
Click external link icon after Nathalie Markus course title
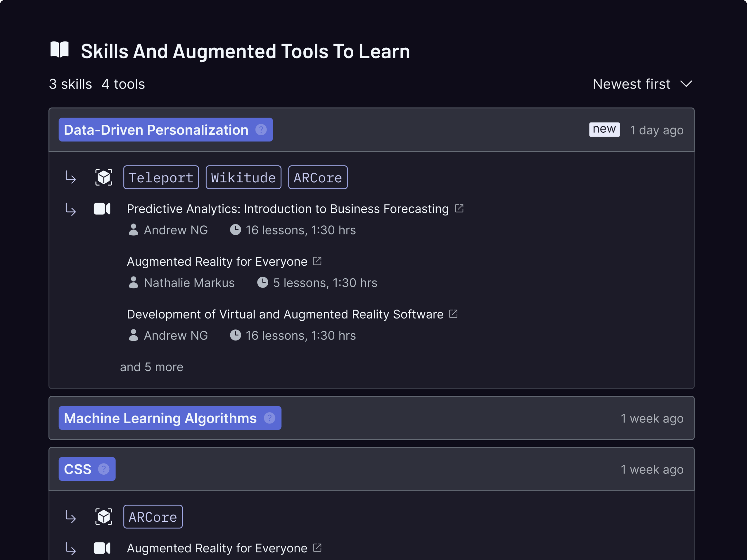pos(317,261)
